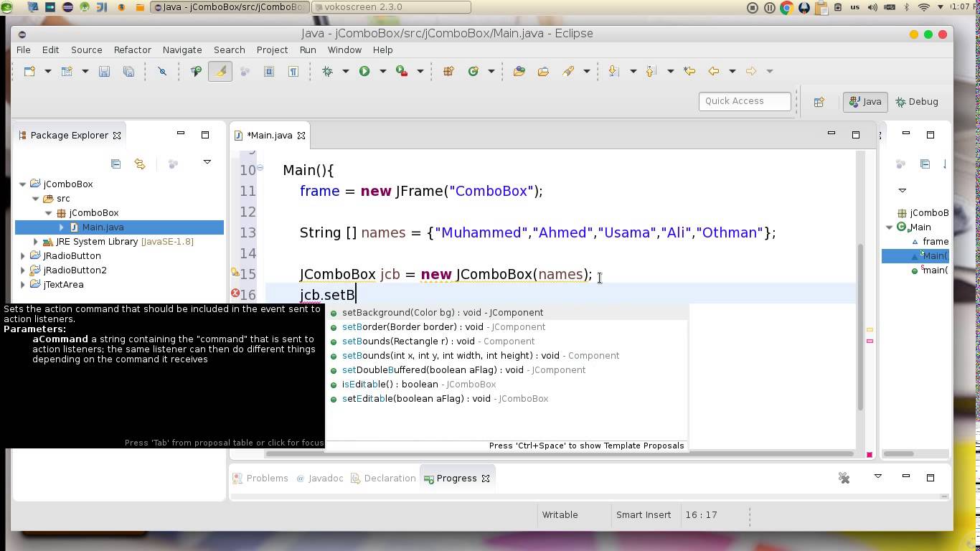Click the Save toolbar icon

[x=104, y=71]
